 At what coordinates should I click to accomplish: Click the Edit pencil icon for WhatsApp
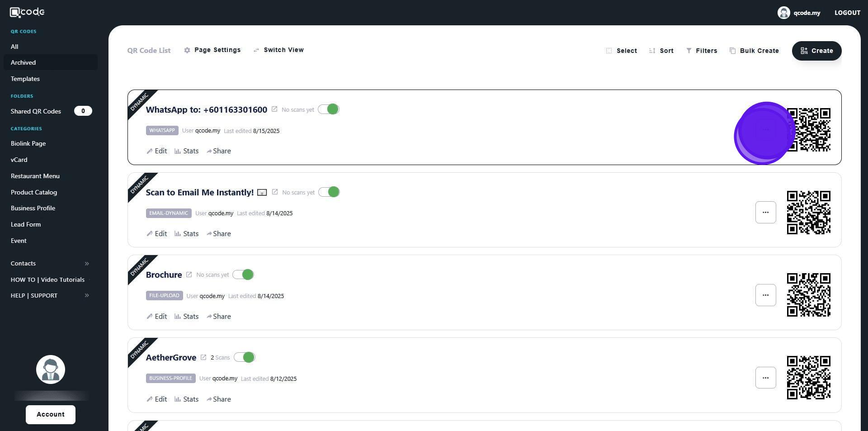click(x=150, y=151)
